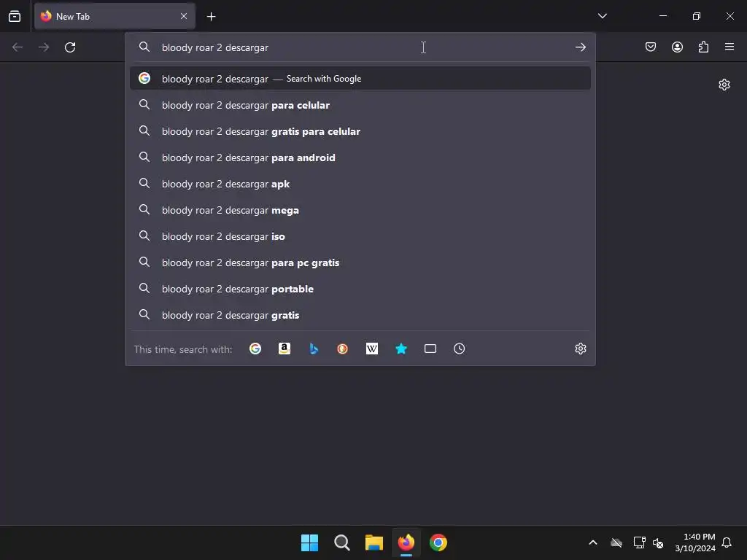747x560 pixels.
Task: Launch Google Chrome from taskbar
Action: (x=438, y=542)
